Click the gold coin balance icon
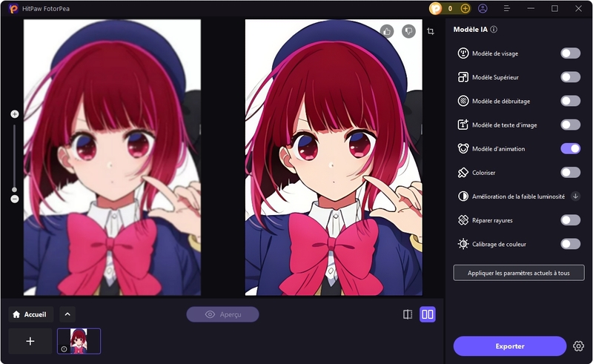This screenshot has width=593, height=364. pyautogui.click(x=436, y=8)
